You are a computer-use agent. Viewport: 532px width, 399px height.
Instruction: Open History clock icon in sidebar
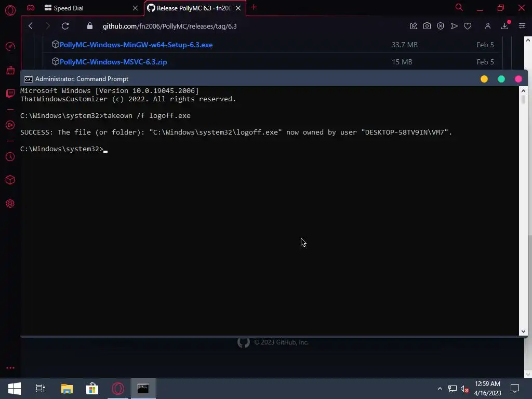tap(10, 156)
